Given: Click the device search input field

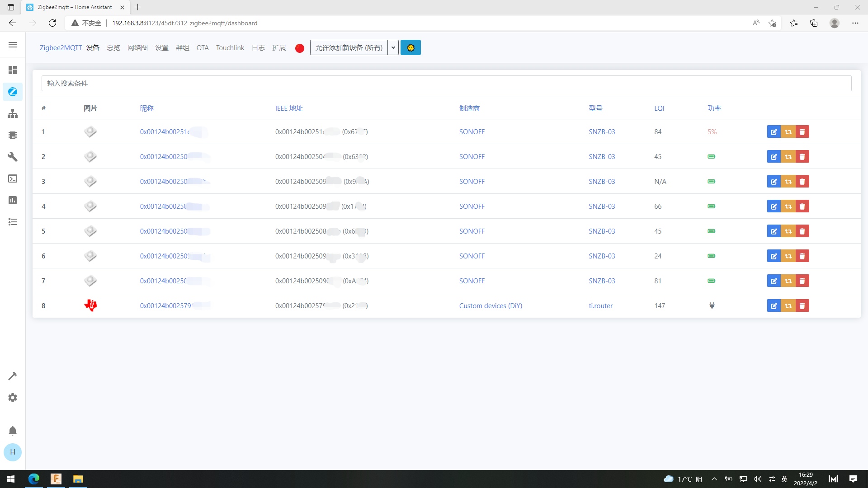Looking at the screenshot, I should point(446,83).
